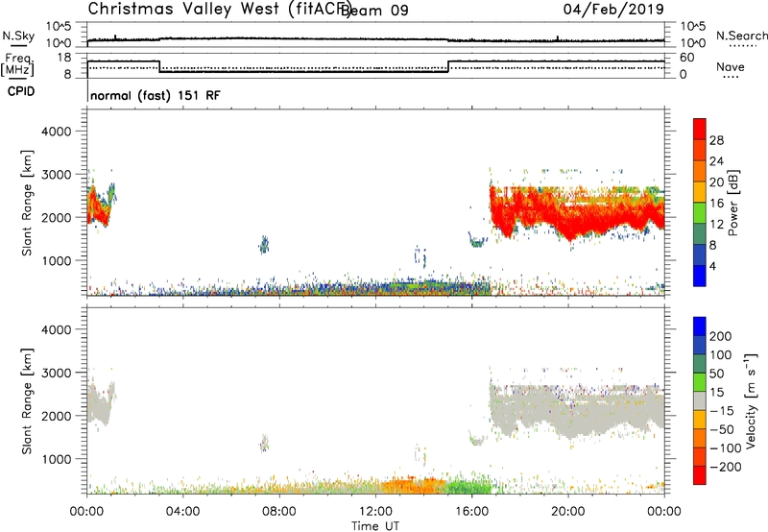Pick the red top segment of the power colorbar

(x=700, y=130)
